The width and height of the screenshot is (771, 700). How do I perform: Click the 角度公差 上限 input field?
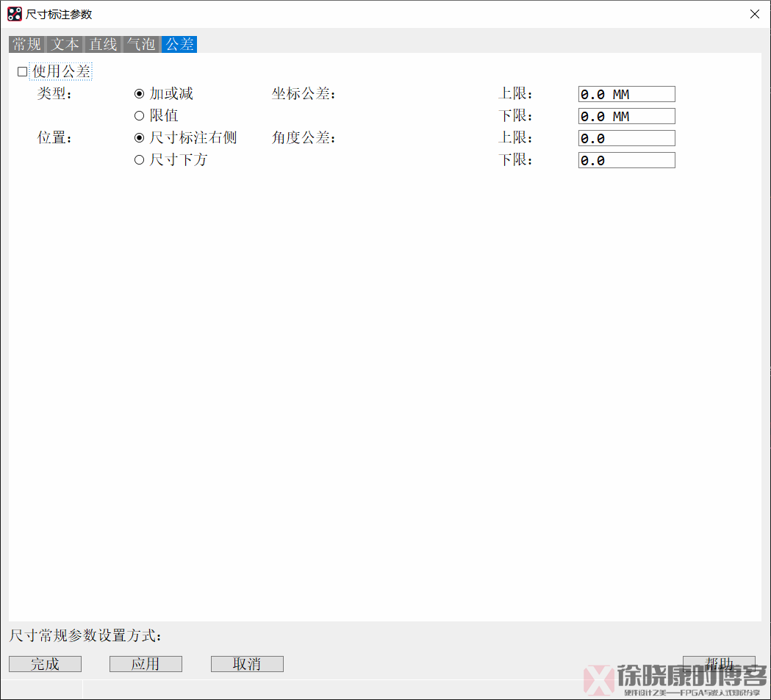point(626,138)
